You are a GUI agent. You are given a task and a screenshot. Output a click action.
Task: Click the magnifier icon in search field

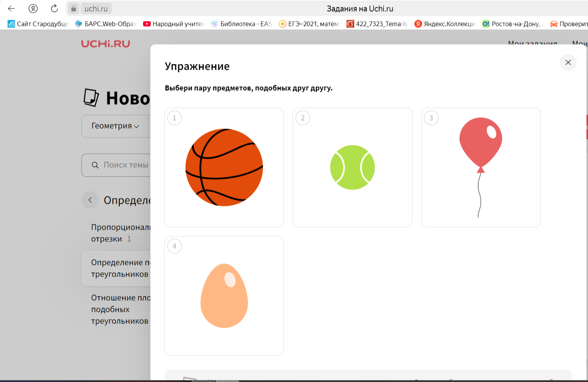(x=95, y=165)
